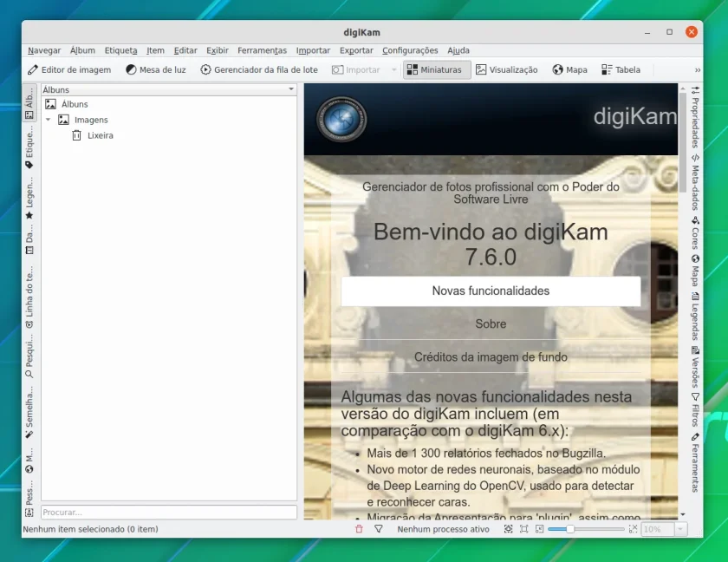
Task: Click the thumbnail zoom slider
Action: pyautogui.click(x=586, y=529)
